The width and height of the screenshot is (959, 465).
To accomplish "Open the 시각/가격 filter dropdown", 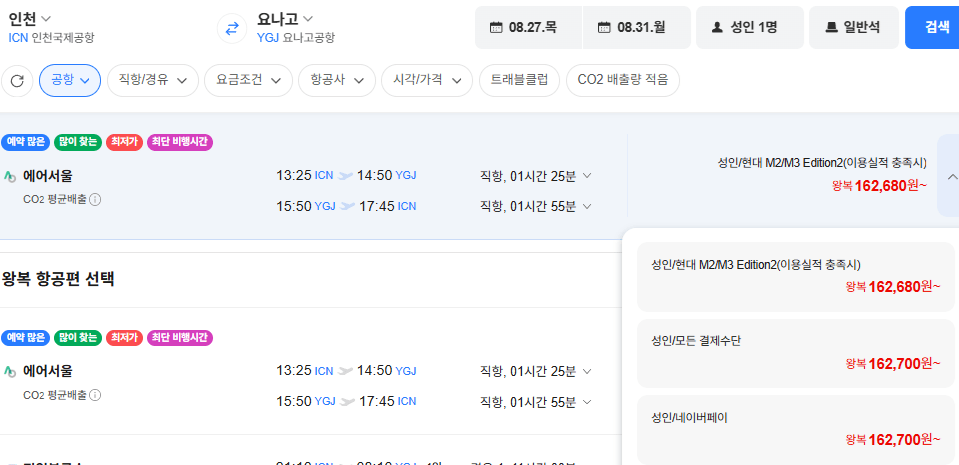I will tap(427, 81).
